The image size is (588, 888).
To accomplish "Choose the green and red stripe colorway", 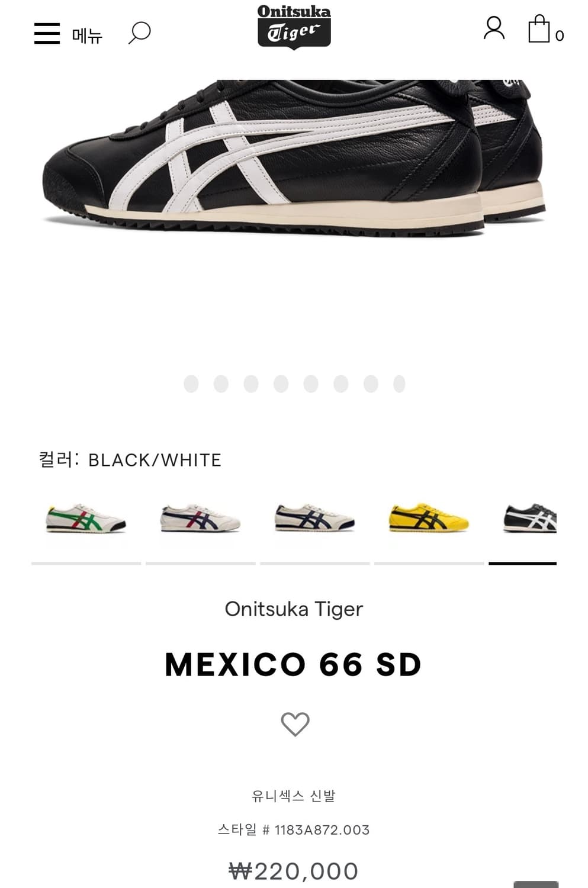I will [86, 520].
